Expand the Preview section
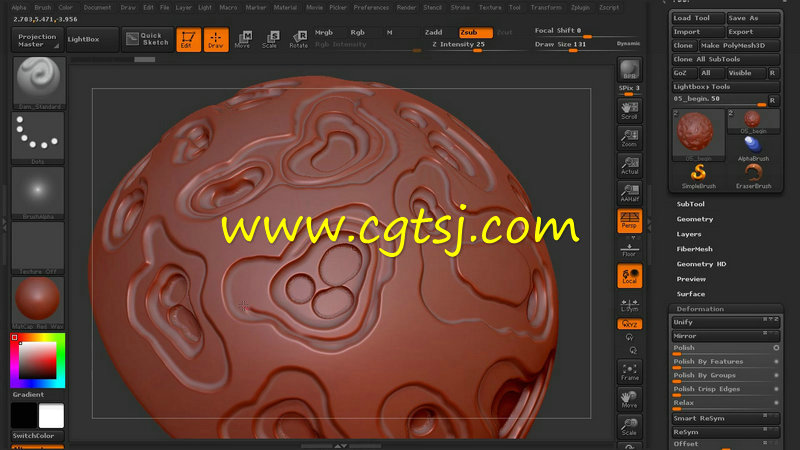Image resolution: width=800 pixels, height=450 pixels. pyautogui.click(x=691, y=279)
